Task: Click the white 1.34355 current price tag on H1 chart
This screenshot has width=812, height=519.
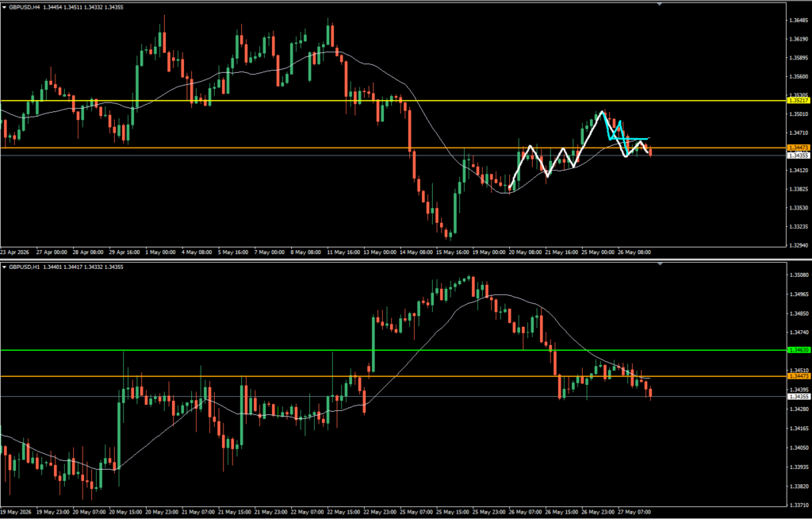Action: 798,397
